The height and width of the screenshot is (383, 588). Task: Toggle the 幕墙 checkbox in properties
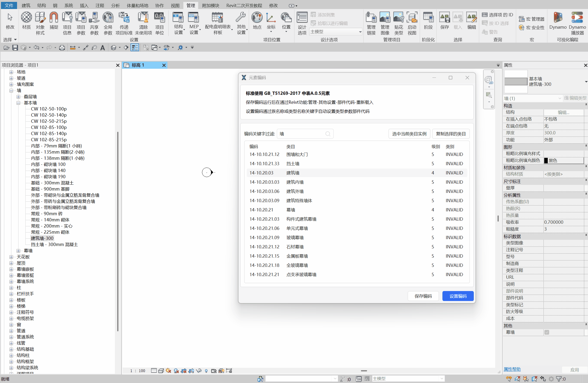(x=547, y=332)
